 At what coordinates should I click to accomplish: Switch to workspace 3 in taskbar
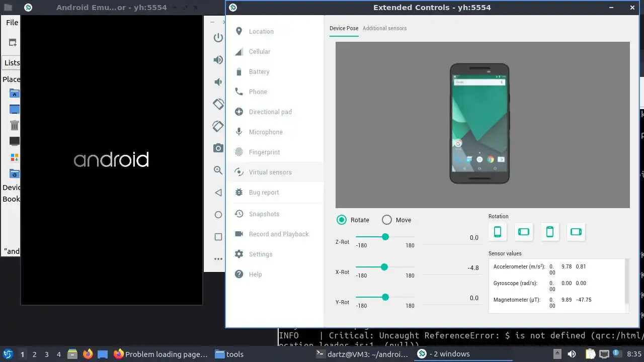46,354
